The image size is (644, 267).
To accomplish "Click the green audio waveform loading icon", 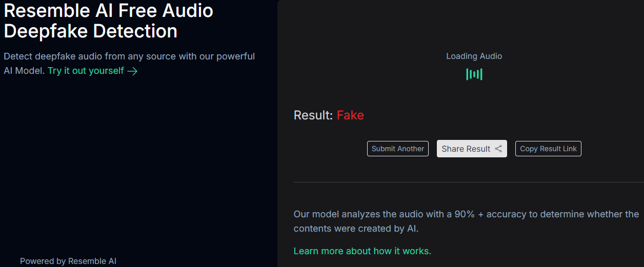I will [474, 74].
